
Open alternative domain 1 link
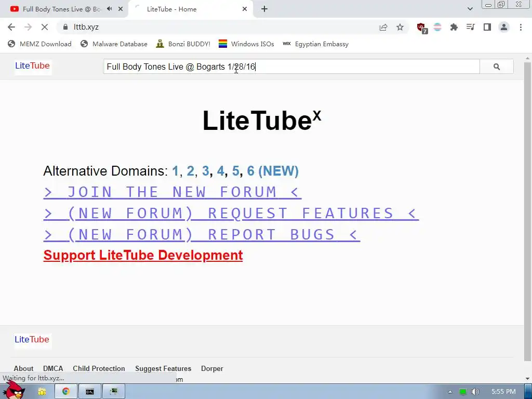[175, 171]
